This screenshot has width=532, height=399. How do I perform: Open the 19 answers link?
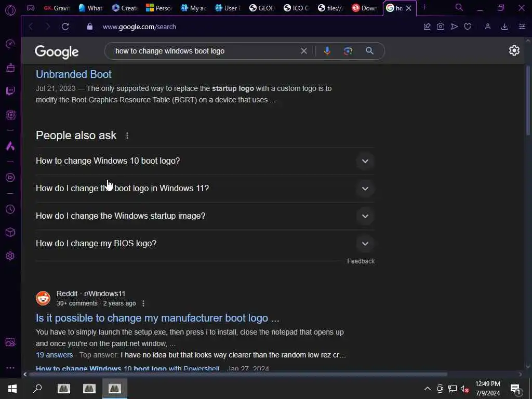click(54, 355)
